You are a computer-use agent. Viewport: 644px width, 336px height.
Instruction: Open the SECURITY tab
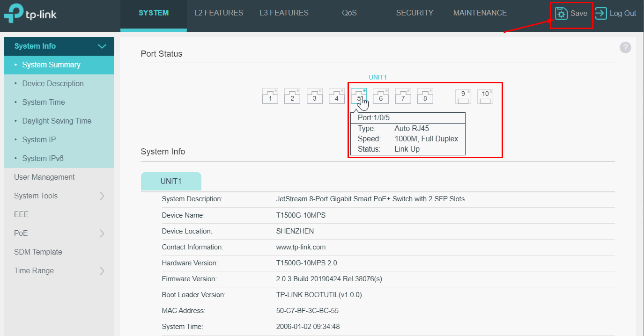(415, 13)
